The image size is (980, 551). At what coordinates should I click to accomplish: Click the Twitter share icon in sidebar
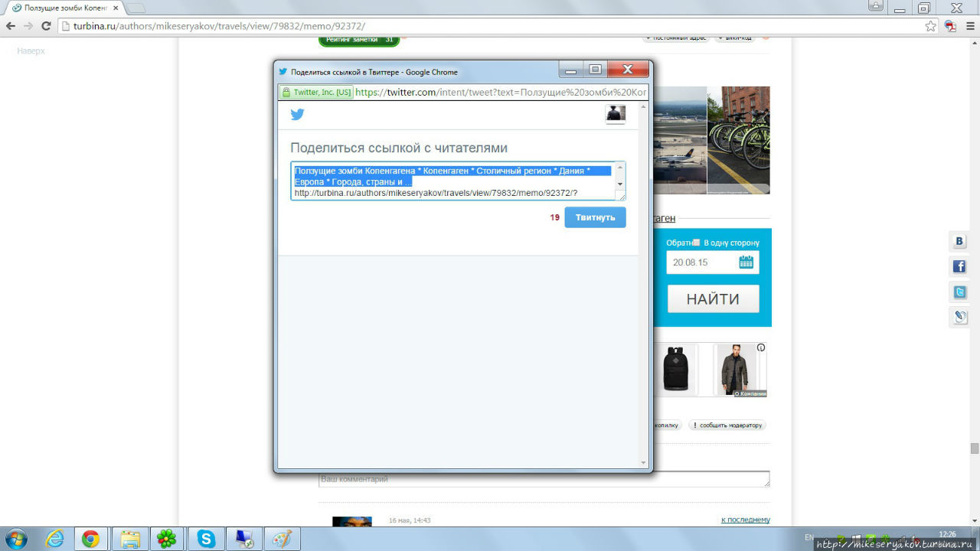point(959,292)
